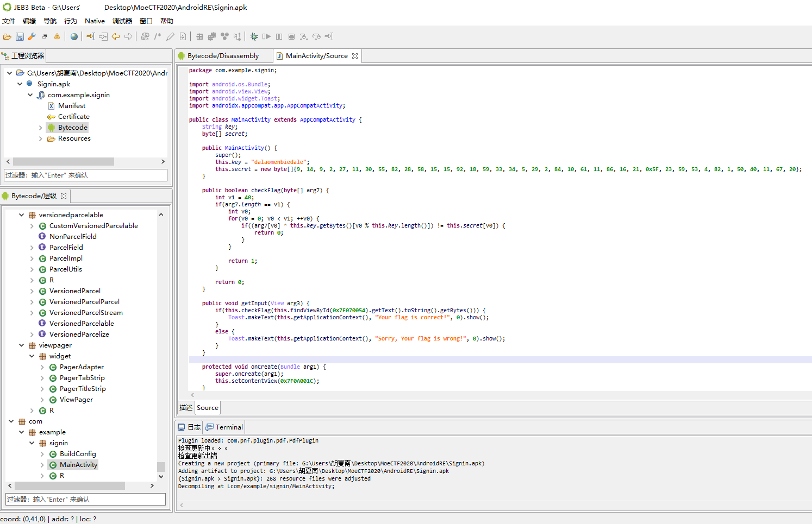Click the globe icon in toolbar
812x524 pixels.
[74, 37]
